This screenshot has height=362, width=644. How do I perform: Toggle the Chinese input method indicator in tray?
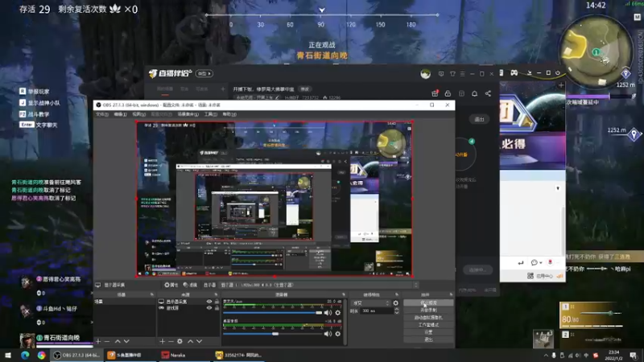coord(586,356)
